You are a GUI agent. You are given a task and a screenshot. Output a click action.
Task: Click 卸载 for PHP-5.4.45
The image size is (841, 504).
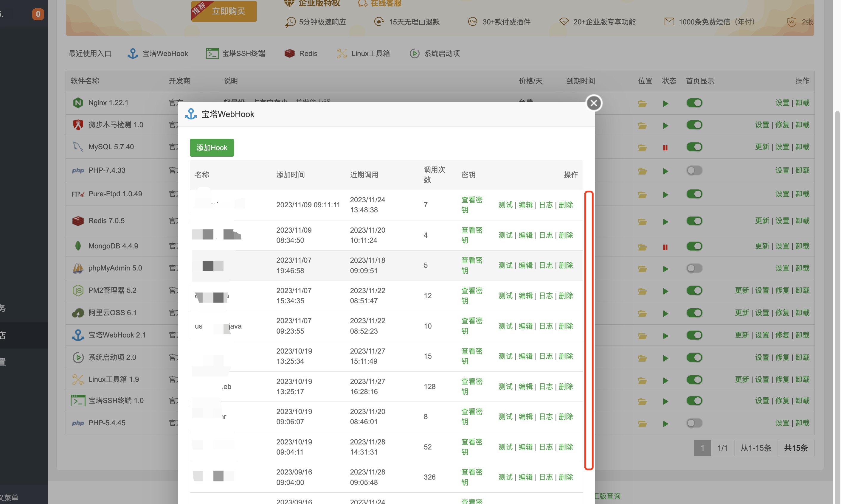(x=802, y=423)
